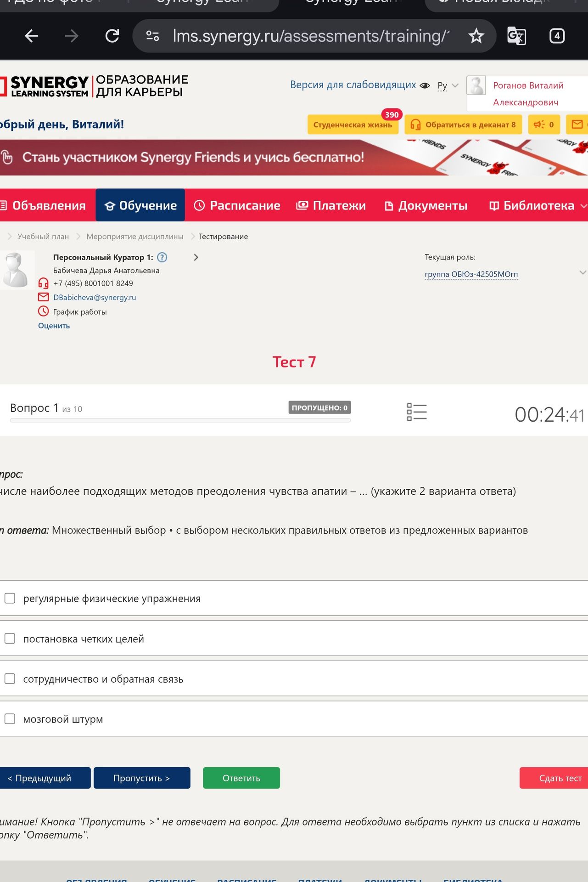Open the tab switcher showing 4 tabs
This screenshot has height=882, width=588.
(x=557, y=36)
